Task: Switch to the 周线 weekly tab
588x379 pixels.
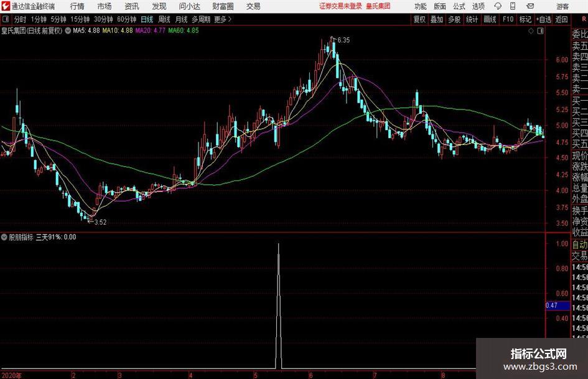Action: point(164,19)
